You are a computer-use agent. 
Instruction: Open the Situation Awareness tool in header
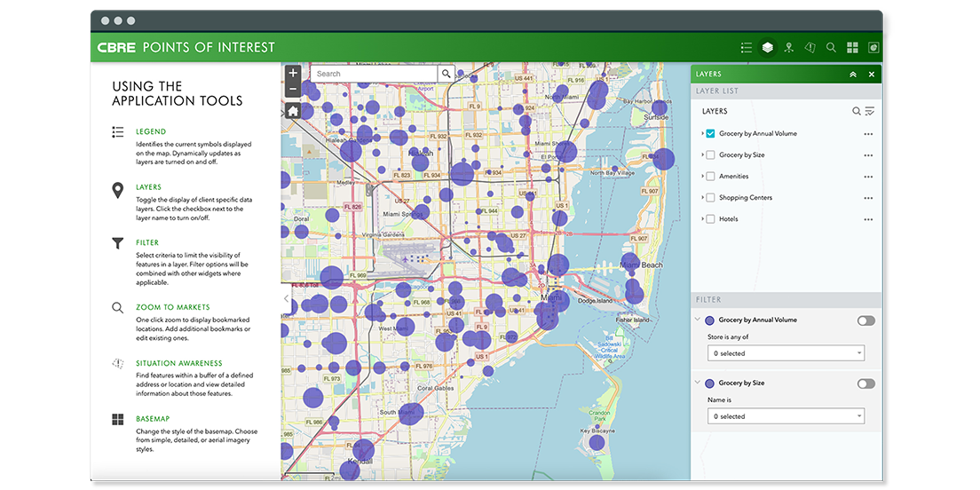click(810, 47)
